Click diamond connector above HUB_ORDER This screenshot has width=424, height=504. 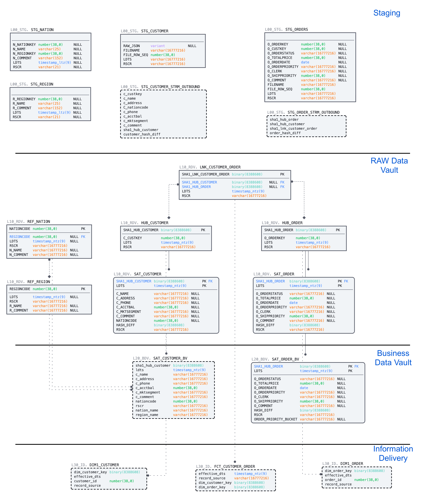tap(304, 218)
